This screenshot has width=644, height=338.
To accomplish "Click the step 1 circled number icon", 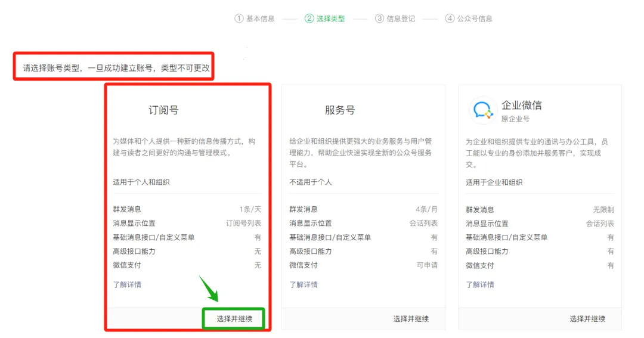I will 239,18.
